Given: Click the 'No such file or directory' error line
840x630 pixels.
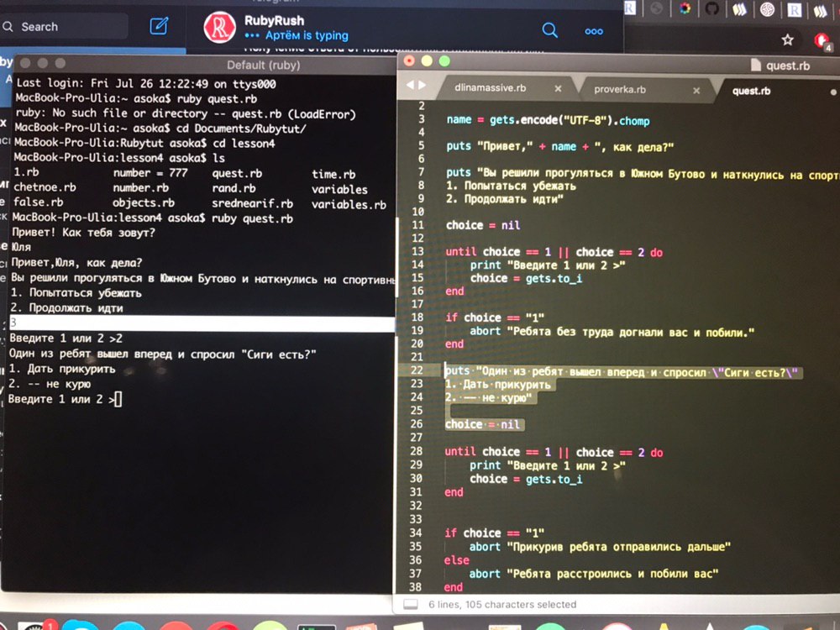Looking at the screenshot, I should coord(186,113).
